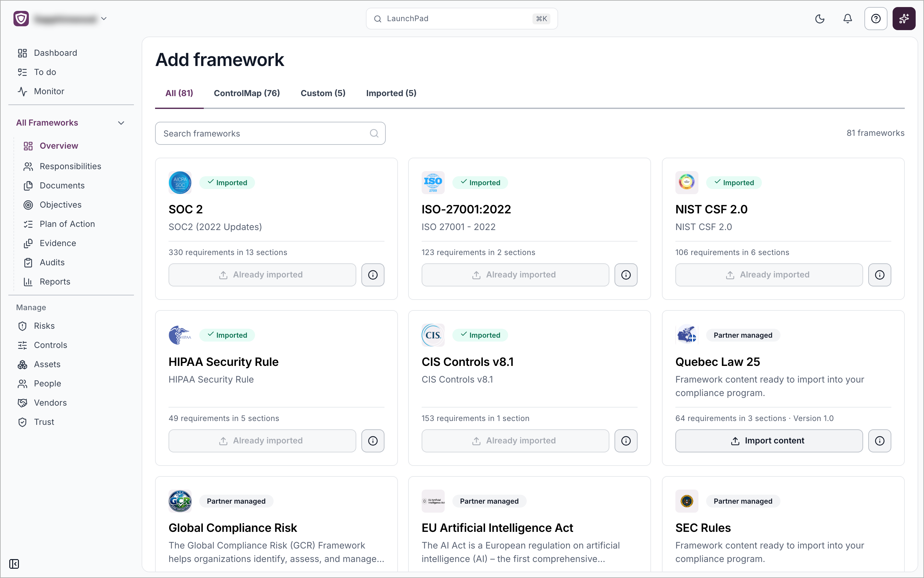924x578 pixels.
Task: Open Evidence in sidebar
Action: click(50, 243)
